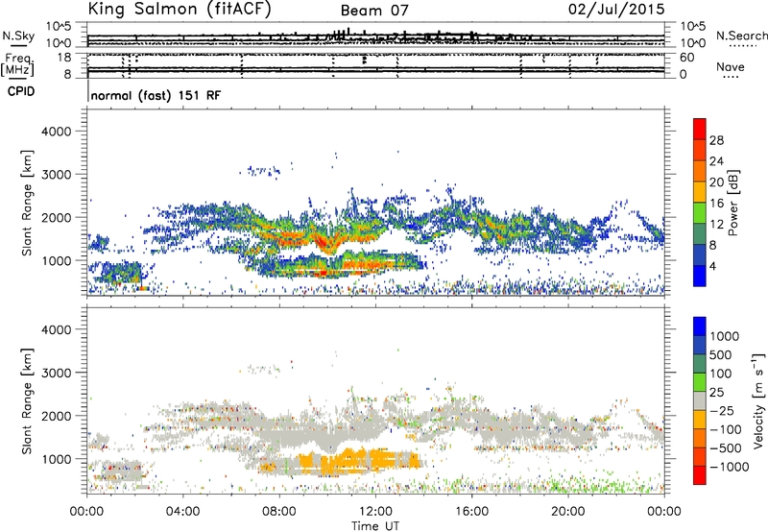
Task: Click the 'King Salmon (fitACF)' title
Action: [x=180, y=10]
